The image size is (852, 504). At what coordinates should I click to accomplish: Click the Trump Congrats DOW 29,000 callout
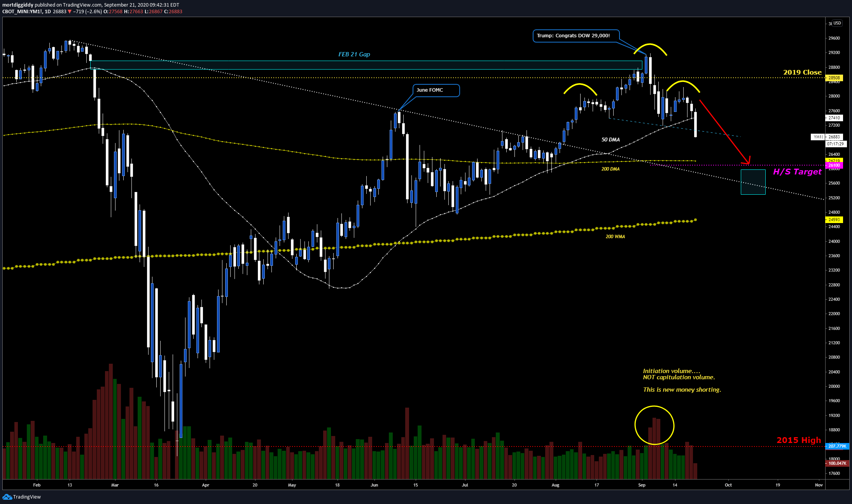(x=576, y=36)
